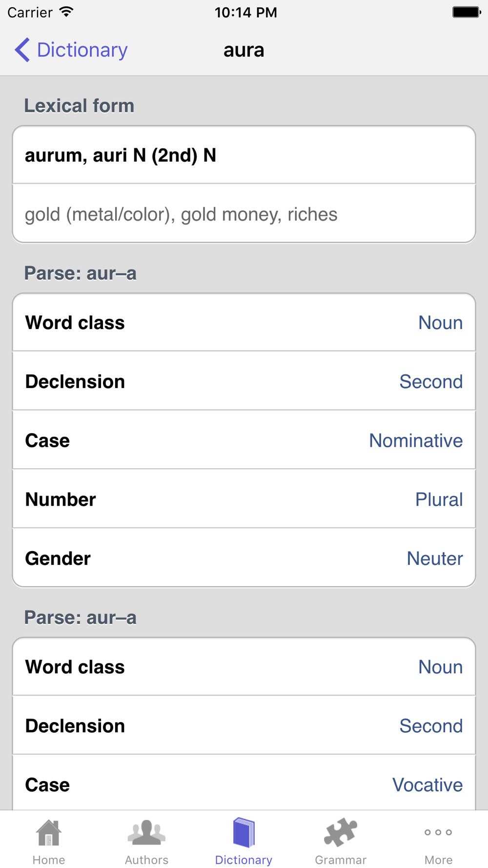Screen dimensions: 488x868
Task: Tap the first Declension Second row
Action: (x=244, y=382)
